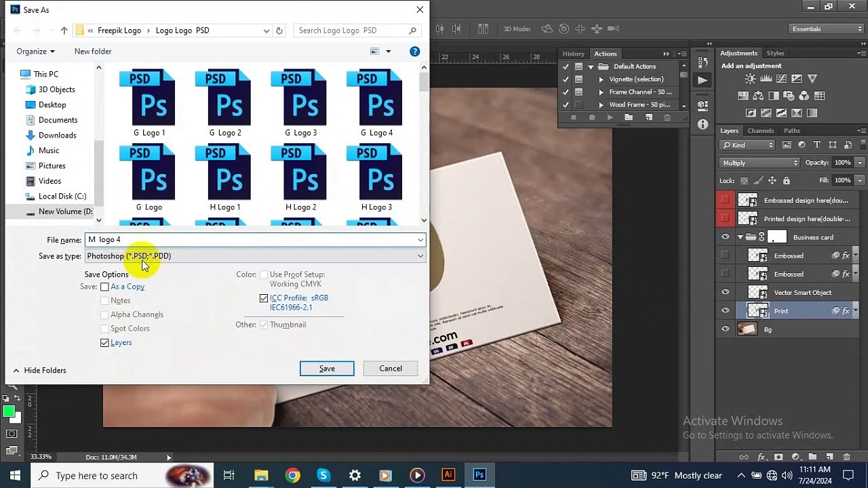868x488 pixels.
Task: Click the Search Logo Logo PSD box
Action: pyautogui.click(x=357, y=30)
